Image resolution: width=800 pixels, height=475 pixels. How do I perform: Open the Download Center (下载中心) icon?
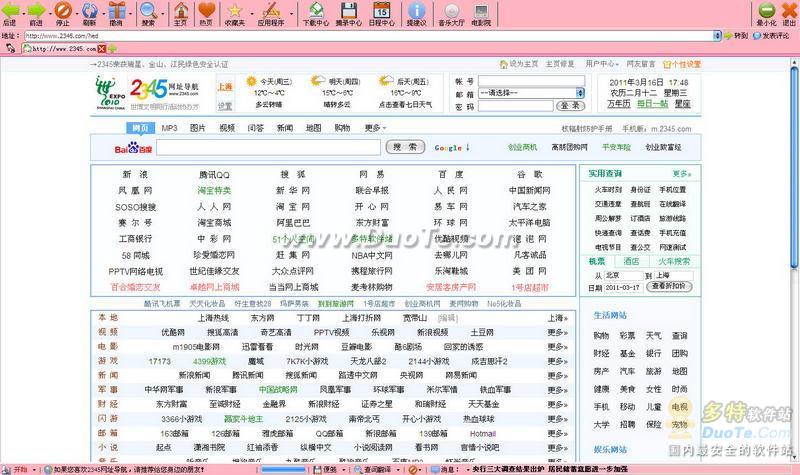tap(316, 10)
